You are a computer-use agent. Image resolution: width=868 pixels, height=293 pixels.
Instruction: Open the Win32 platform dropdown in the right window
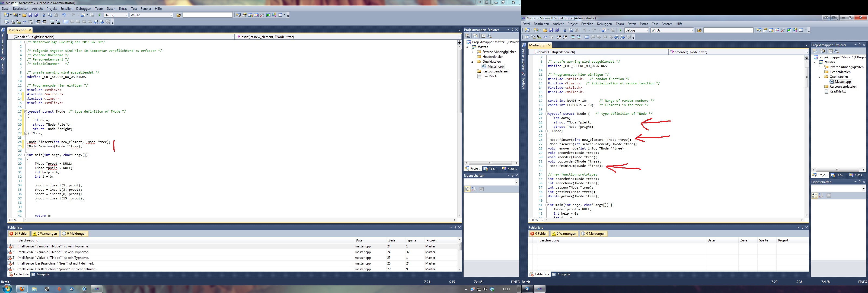[672, 30]
